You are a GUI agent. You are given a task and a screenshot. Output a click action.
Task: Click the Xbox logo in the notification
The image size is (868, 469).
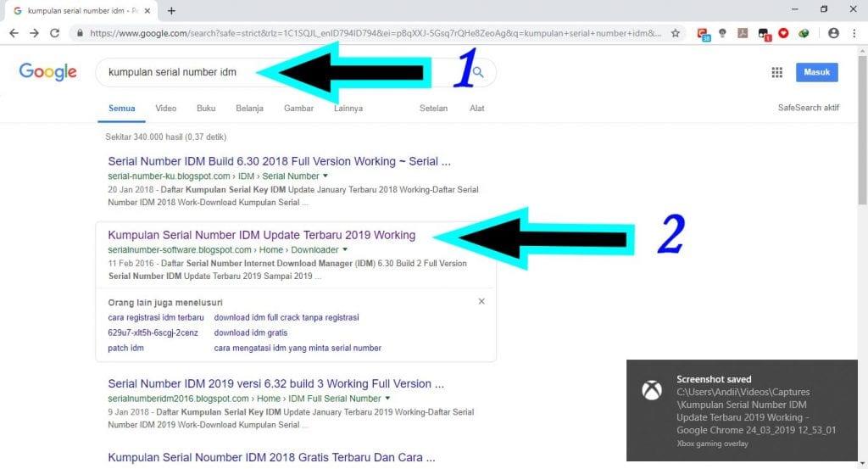tap(652, 390)
